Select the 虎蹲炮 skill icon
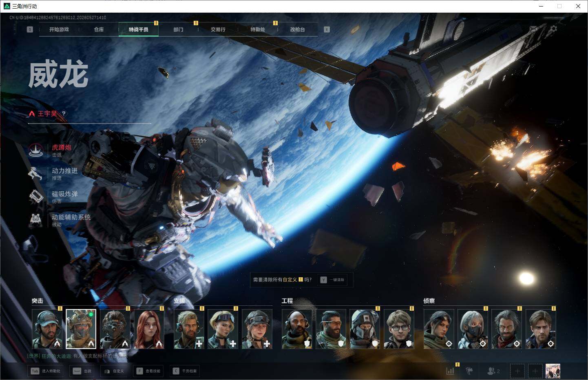Viewport: 588px width, 380px height. coord(36,150)
